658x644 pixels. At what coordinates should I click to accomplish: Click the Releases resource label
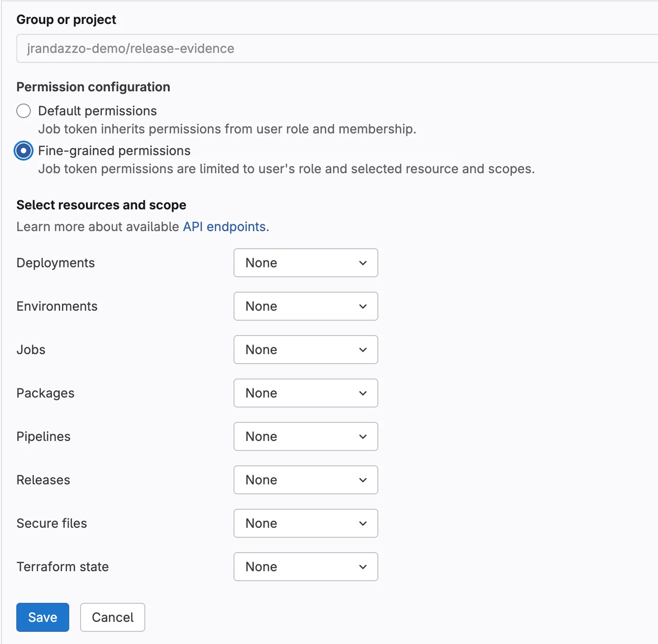click(x=43, y=480)
